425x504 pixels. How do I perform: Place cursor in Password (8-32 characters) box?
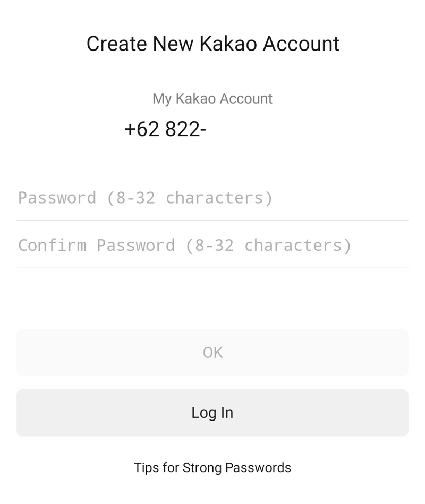click(212, 198)
